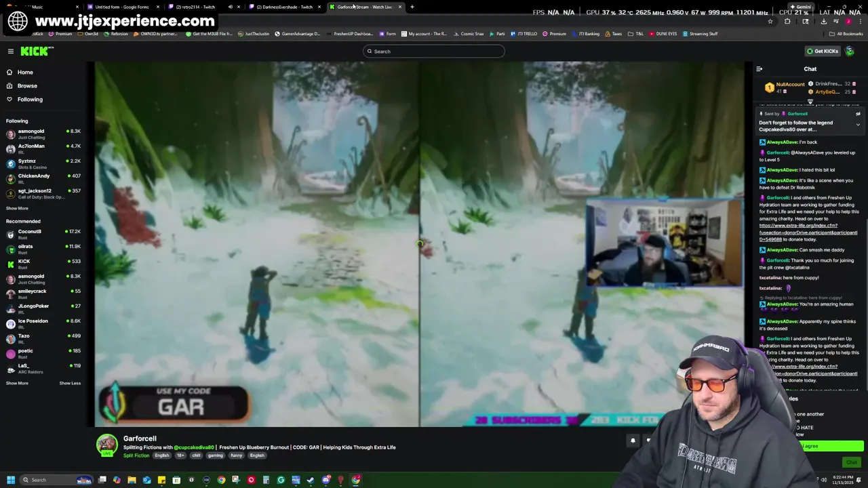Show more followed channels
Image resolution: width=868 pixels, height=488 pixels.
pyautogui.click(x=17, y=209)
